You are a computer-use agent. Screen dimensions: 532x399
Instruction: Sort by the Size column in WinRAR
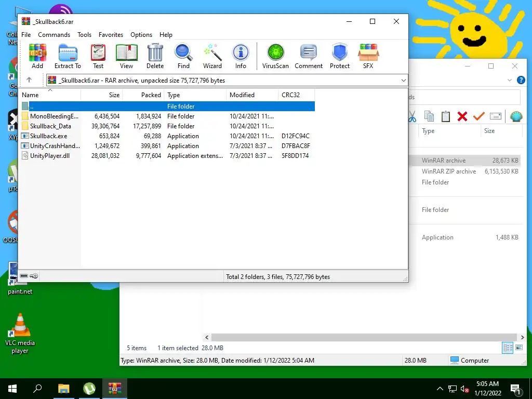101,95
